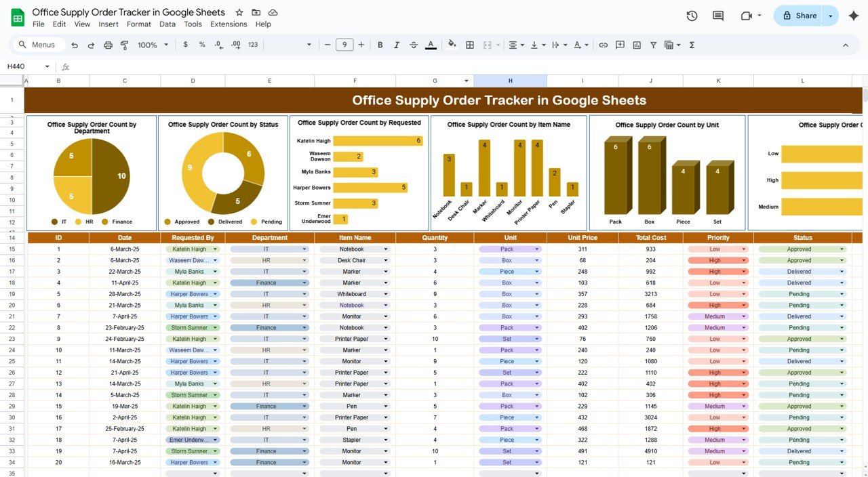Open the Data menu
Screen dimensions: 868x477
(167, 24)
